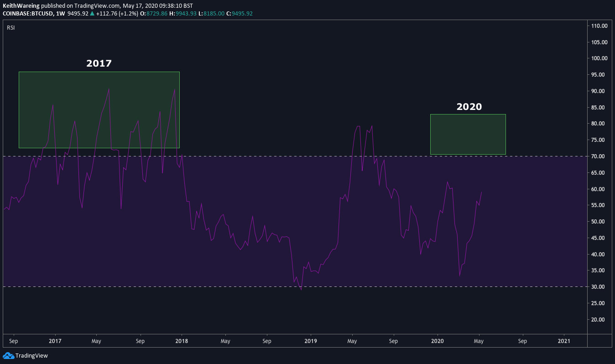
Task: Select the small green 2020 rectangle
Action: click(x=468, y=134)
